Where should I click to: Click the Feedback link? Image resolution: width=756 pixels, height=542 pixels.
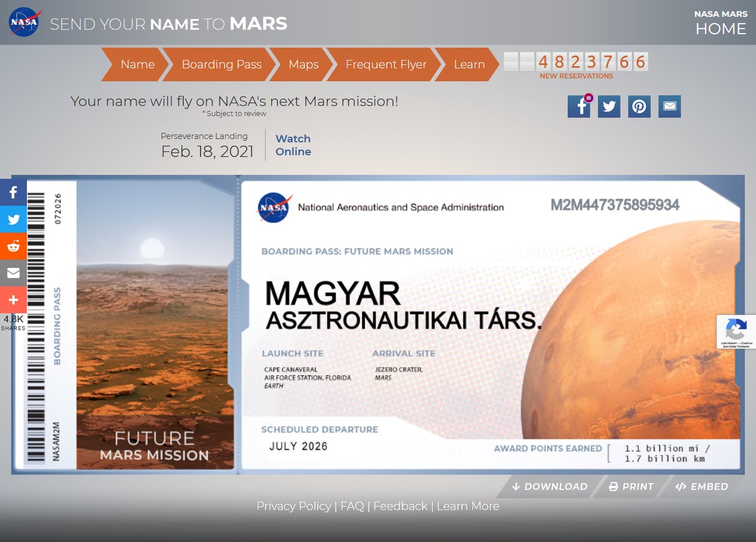click(400, 506)
